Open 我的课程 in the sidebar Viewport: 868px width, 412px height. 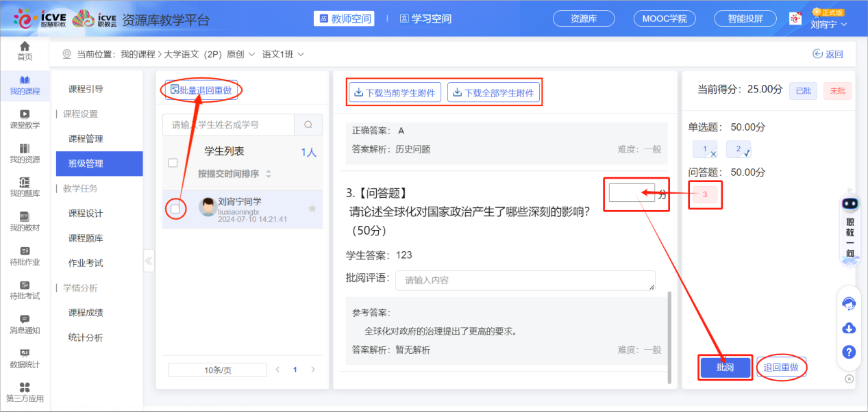[x=25, y=87]
